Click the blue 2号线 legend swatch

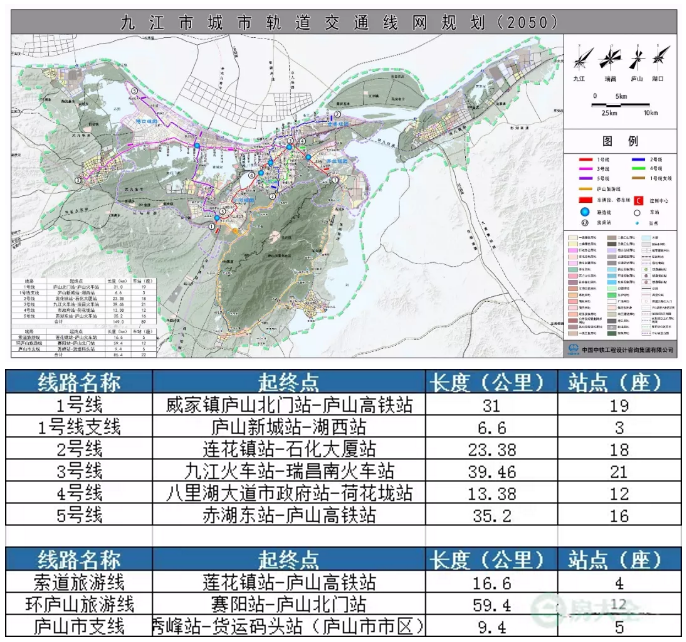(638, 160)
